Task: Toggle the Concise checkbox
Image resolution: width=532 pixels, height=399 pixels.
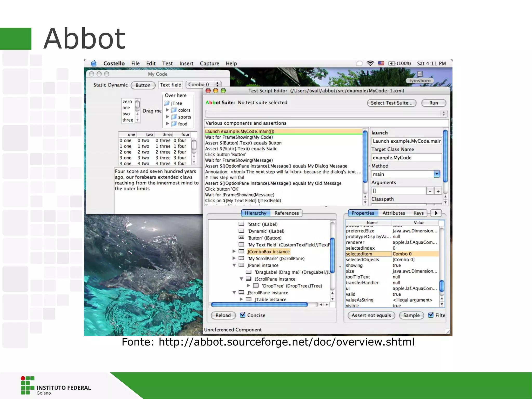Action: point(243,315)
